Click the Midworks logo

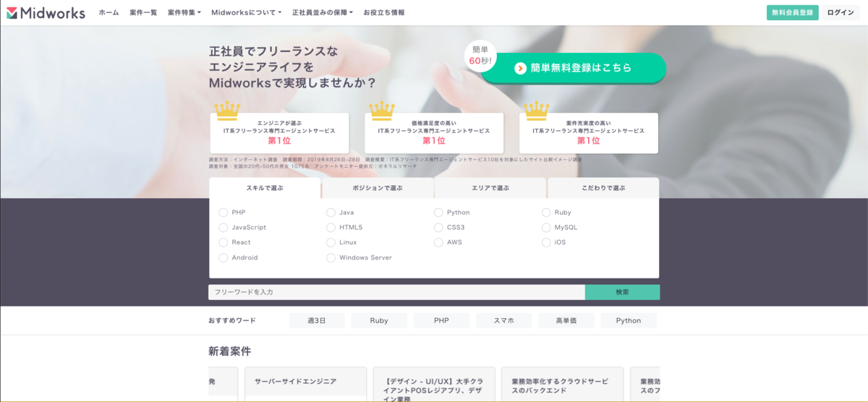[46, 12]
